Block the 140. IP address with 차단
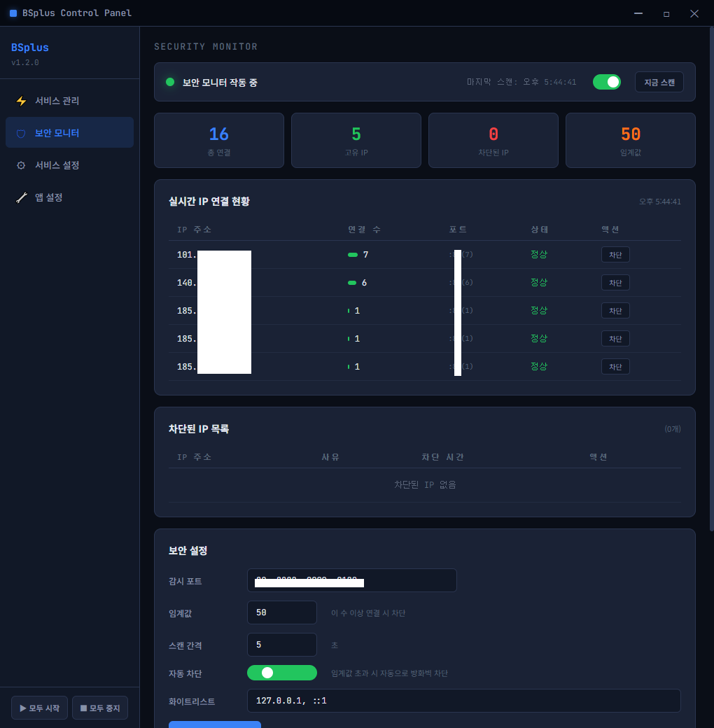 pyautogui.click(x=615, y=283)
